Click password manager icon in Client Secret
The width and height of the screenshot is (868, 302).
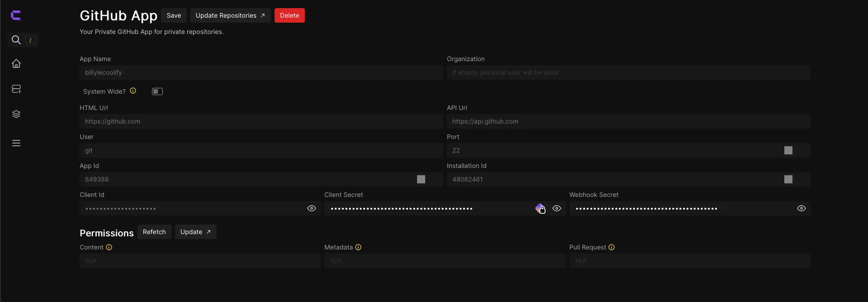click(541, 208)
